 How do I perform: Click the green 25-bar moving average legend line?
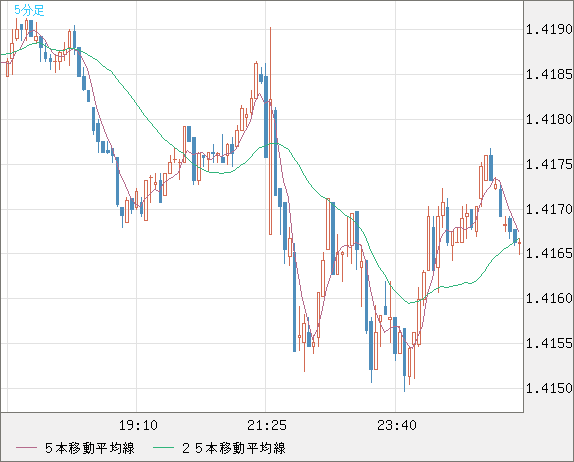[x=163, y=448]
